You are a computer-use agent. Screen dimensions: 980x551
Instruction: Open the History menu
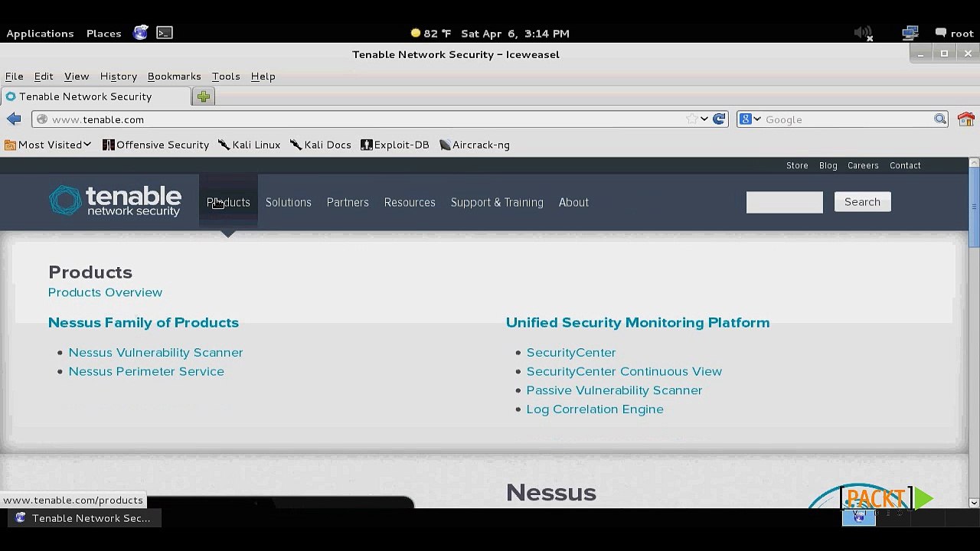pyautogui.click(x=119, y=77)
